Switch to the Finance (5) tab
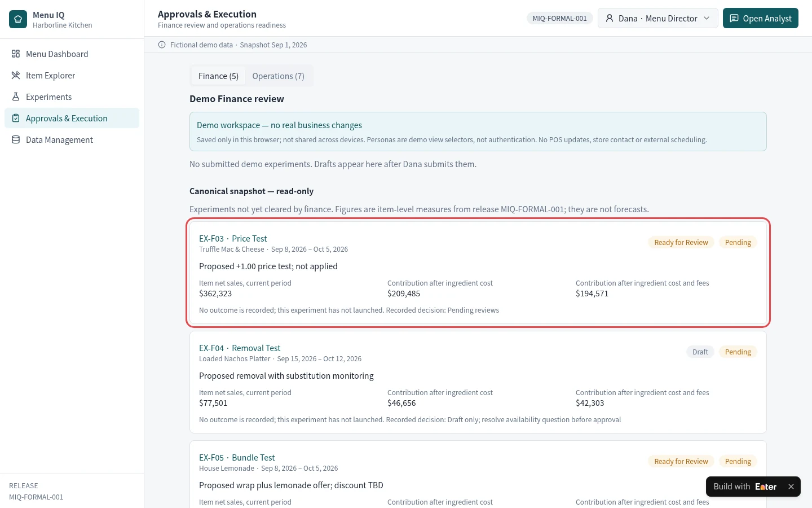Screen dimensions: 812x508 click(218, 76)
